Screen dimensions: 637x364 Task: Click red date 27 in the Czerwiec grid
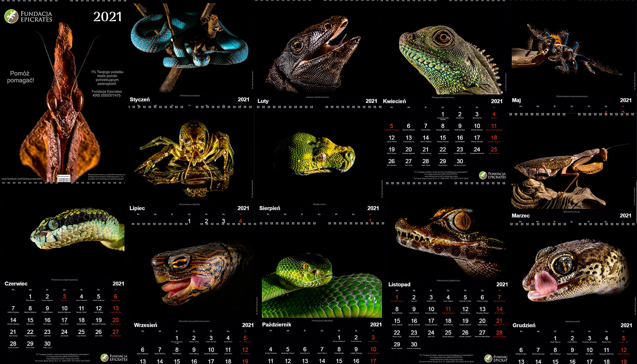tap(115, 332)
